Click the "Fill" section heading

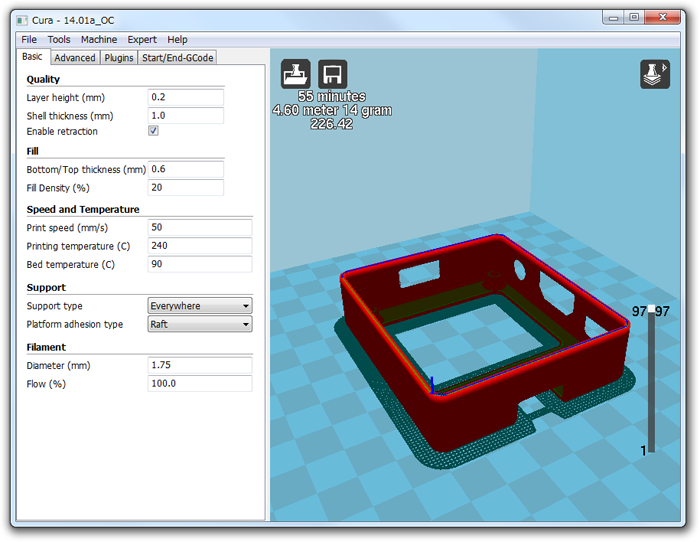[33, 151]
